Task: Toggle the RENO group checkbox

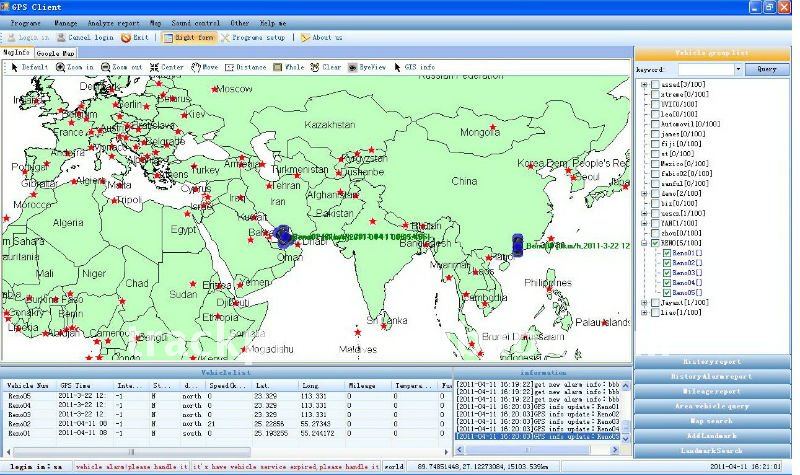Action: 655,243
